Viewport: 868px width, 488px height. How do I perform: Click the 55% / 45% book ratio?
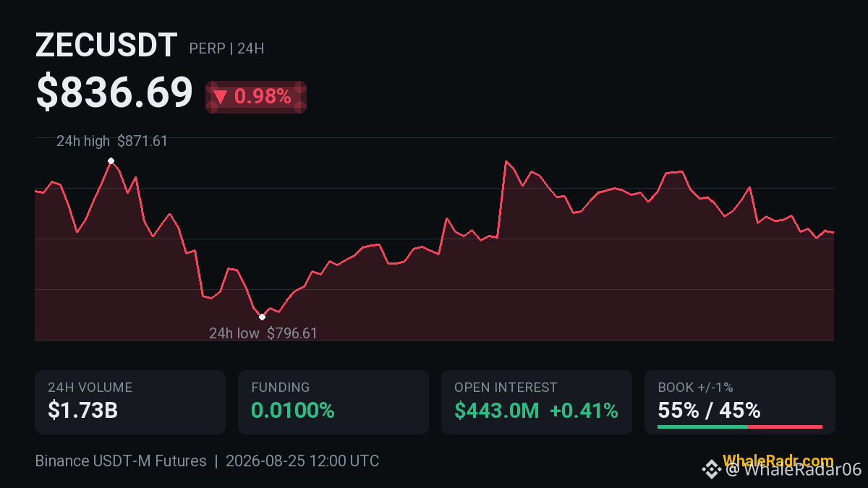(x=709, y=411)
